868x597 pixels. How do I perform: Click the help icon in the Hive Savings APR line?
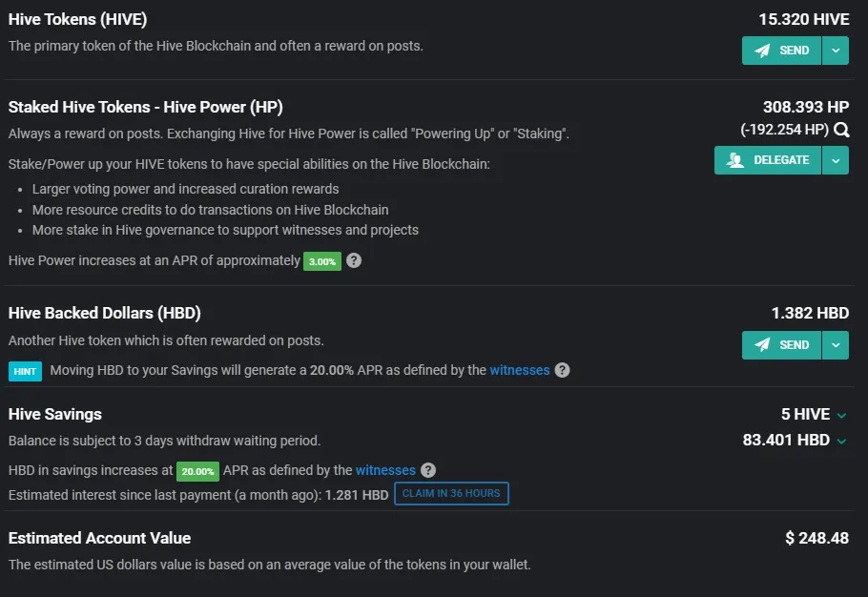(428, 470)
